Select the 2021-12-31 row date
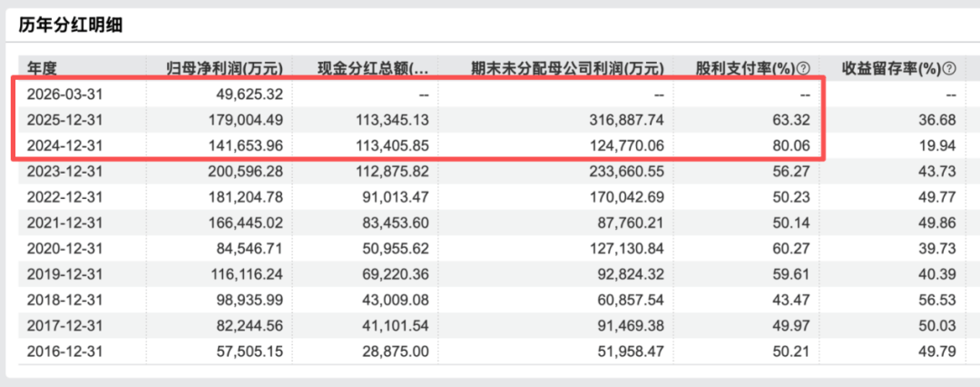The width and height of the screenshot is (980, 387). 65,223
